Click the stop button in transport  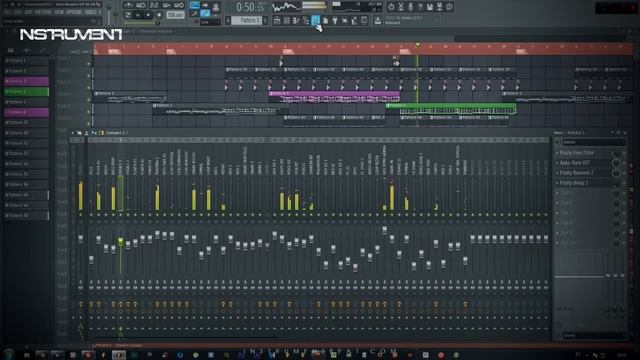point(148,15)
